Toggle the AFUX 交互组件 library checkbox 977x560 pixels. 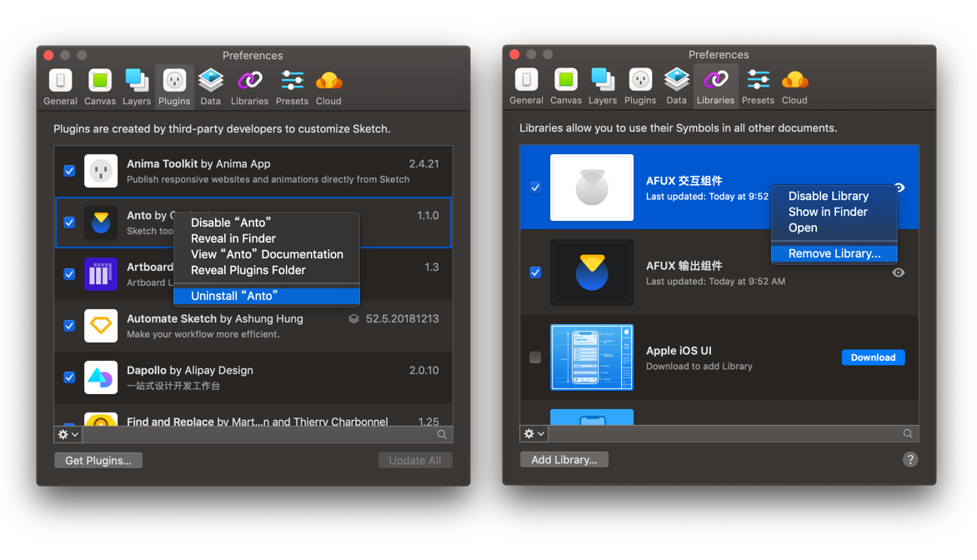coord(535,187)
